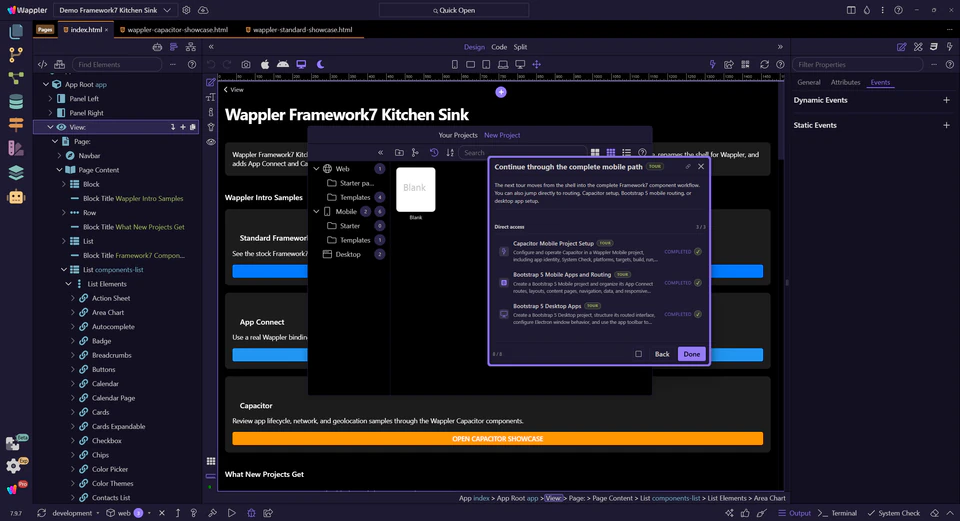The width and height of the screenshot is (960, 521).
Task: Expand the Action Sheet tree item
Action: (x=73, y=298)
